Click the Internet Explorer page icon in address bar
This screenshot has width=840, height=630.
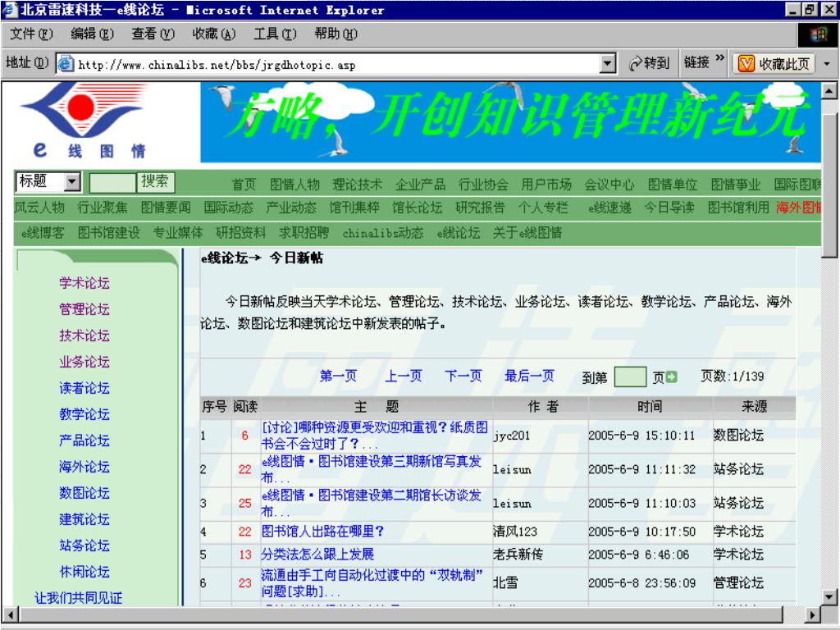[66, 64]
